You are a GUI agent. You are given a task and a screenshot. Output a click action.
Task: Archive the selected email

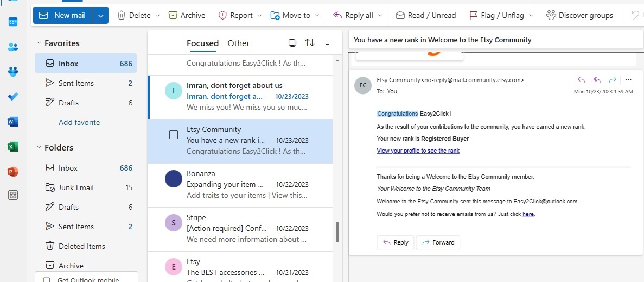tap(187, 15)
